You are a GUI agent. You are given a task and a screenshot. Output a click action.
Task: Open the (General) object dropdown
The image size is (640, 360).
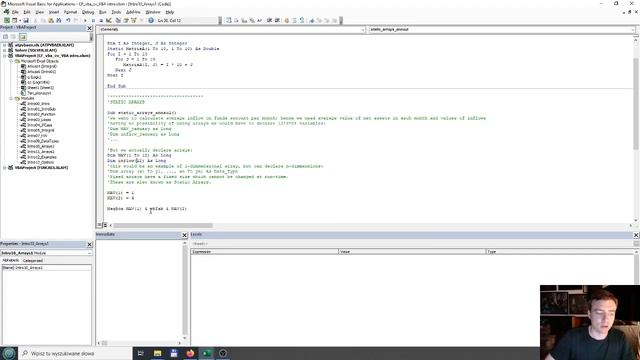click(x=232, y=29)
